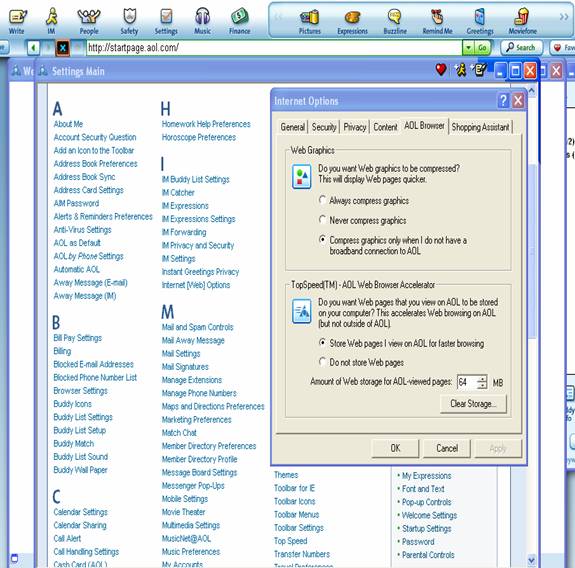Switch to the General tab

[292, 127]
